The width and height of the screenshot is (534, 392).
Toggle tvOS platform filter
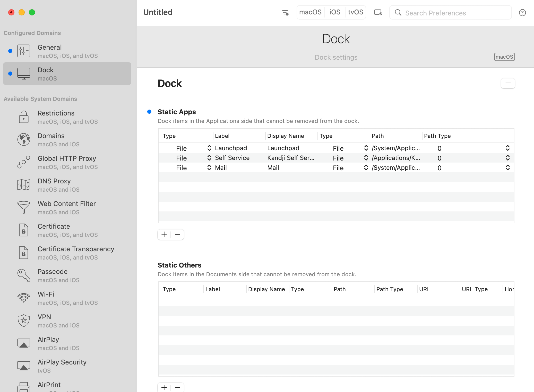click(356, 12)
